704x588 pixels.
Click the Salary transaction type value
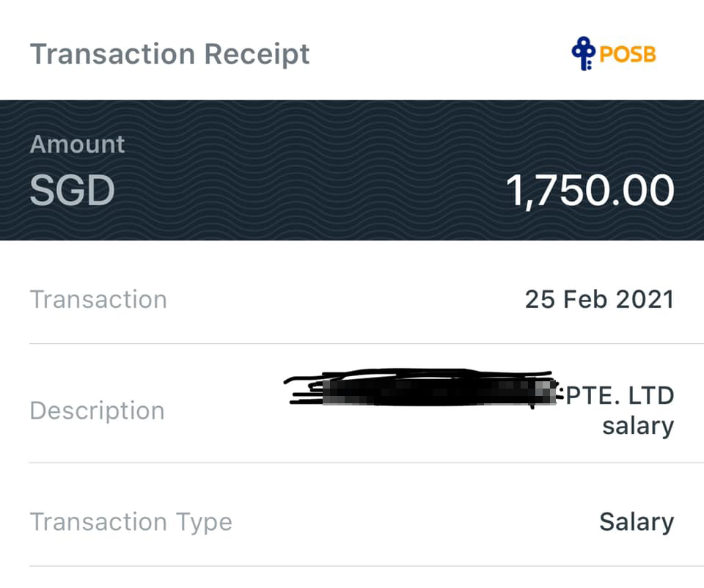point(636,522)
